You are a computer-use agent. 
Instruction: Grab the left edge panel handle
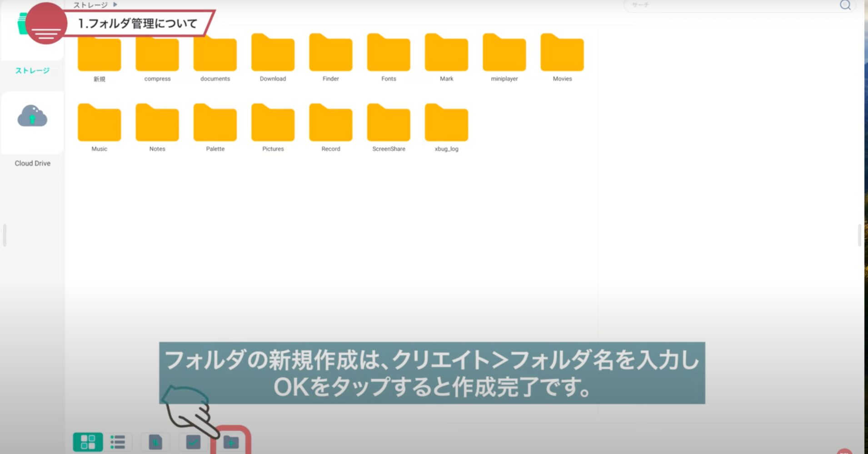pos(5,235)
